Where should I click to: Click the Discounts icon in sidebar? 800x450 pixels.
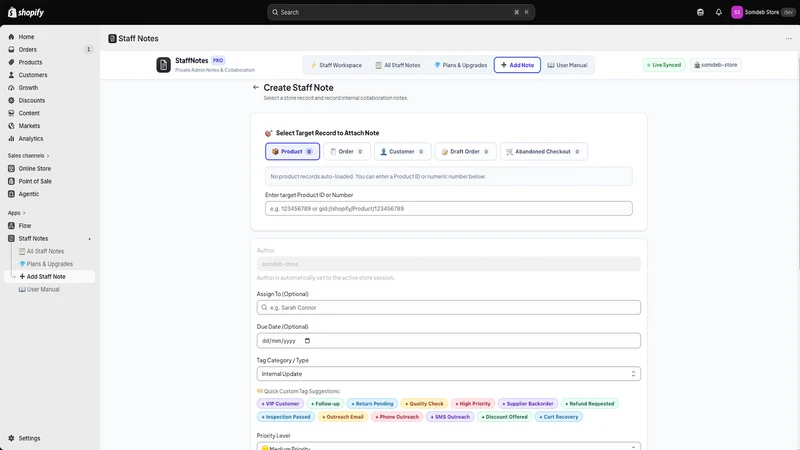pos(11,101)
